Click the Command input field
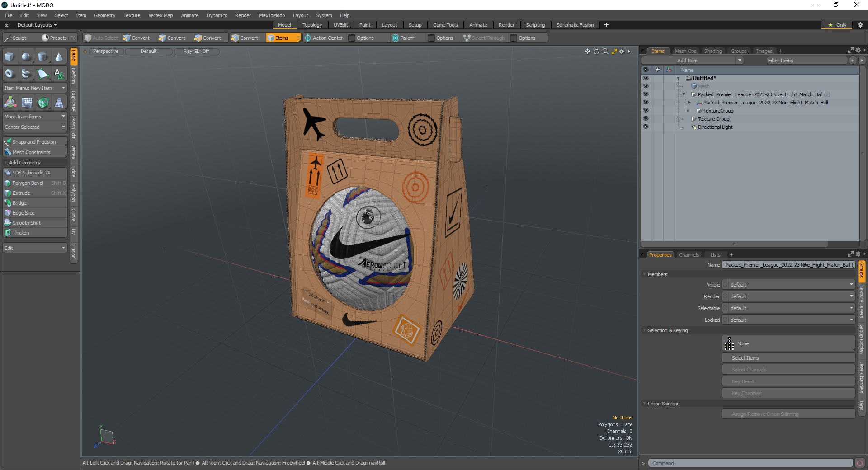868x470 pixels. (x=750, y=463)
